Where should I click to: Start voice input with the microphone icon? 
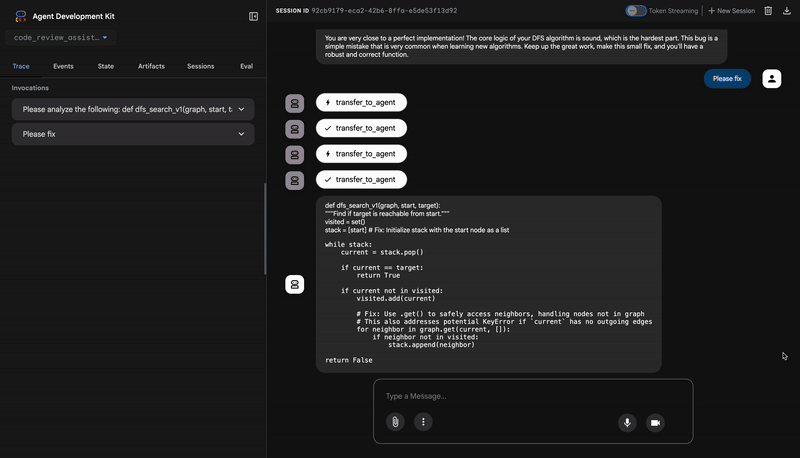click(x=628, y=422)
